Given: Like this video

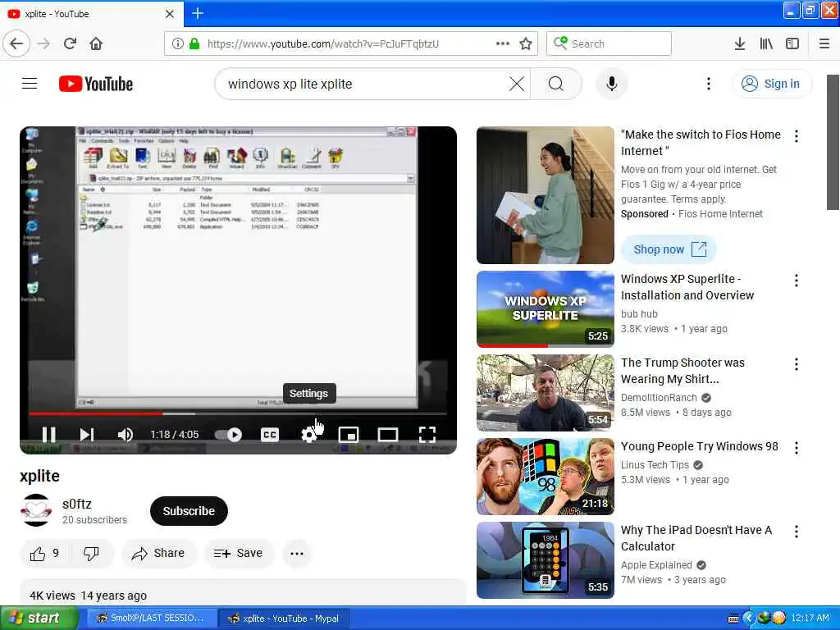Looking at the screenshot, I should tap(44, 554).
